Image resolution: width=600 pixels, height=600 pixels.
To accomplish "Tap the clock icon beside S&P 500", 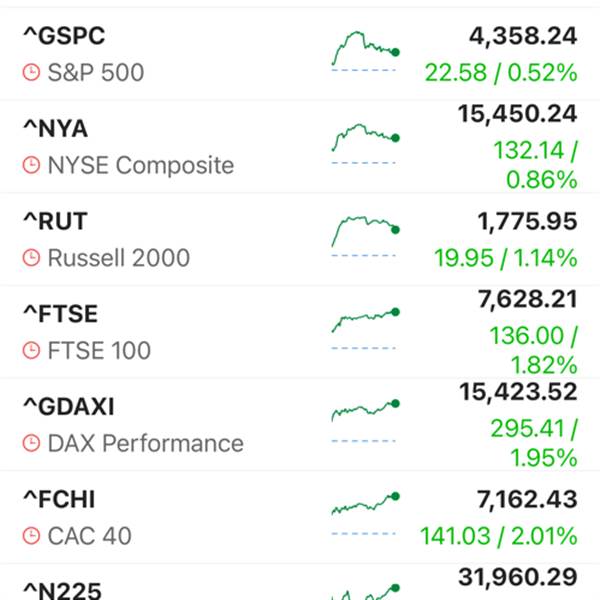I will (31, 72).
